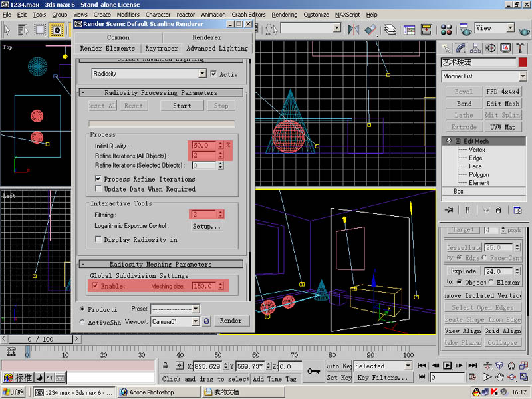The width and height of the screenshot is (532, 399).
Task: Open the Time Configuration icon
Action: 472,377
